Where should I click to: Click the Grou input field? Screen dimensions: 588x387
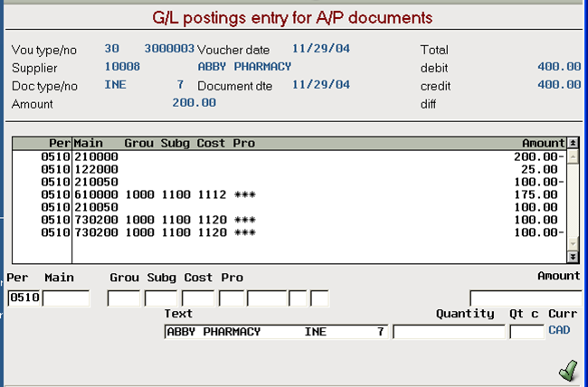[x=124, y=298]
